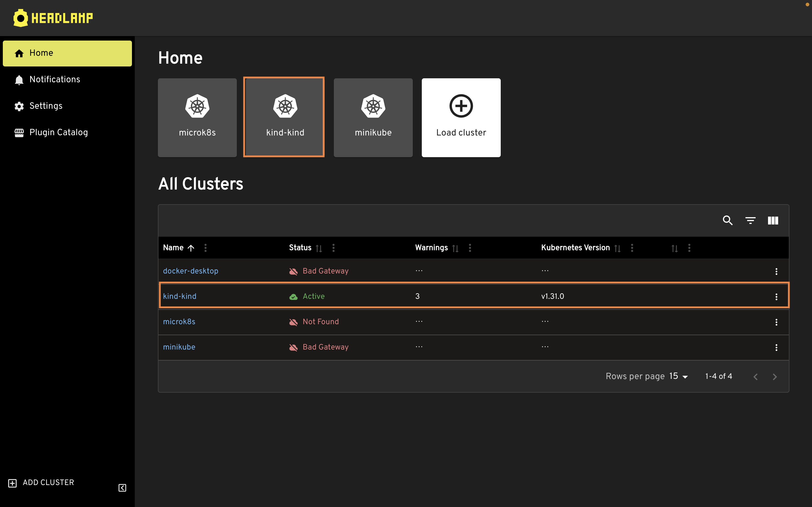This screenshot has height=507, width=812.
Task: Expand the Rows per page dropdown
Action: [x=678, y=376]
